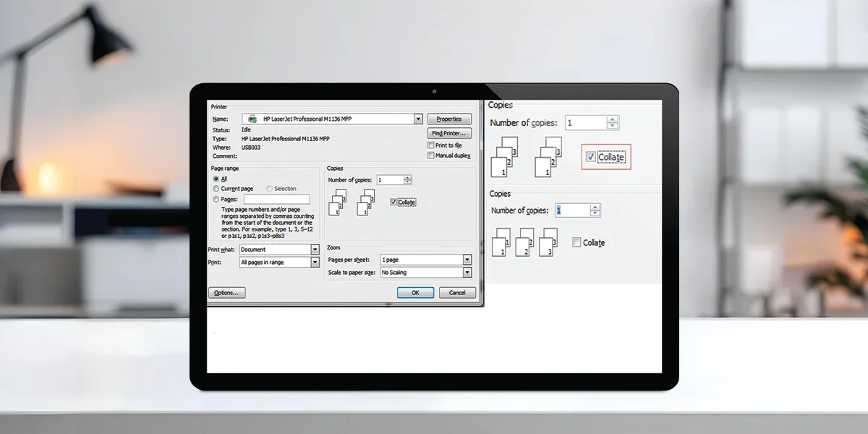Click the Pages range text field
868x434 pixels.
276,199
